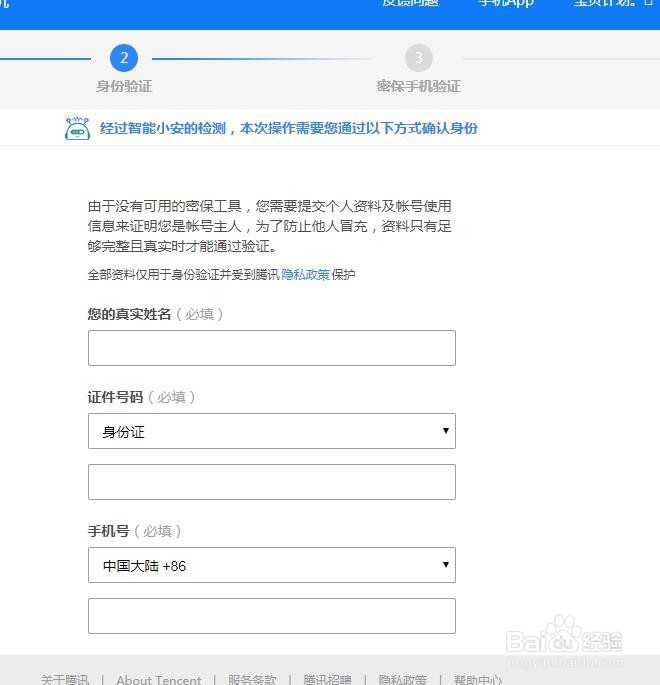660x685 pixels.
Task: Click the arrow of the 身份证 dropdown
Action: click(x=446, y=431)
